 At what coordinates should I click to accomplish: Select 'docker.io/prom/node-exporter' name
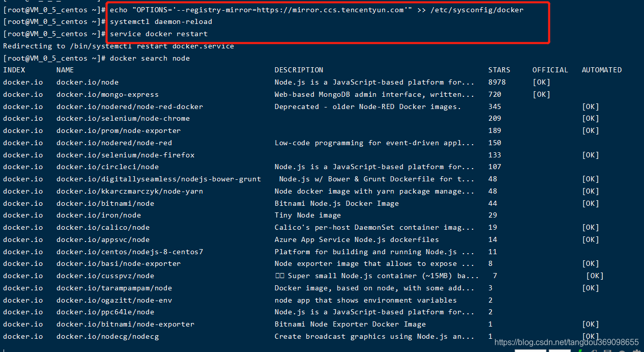(x=119, y=130)
